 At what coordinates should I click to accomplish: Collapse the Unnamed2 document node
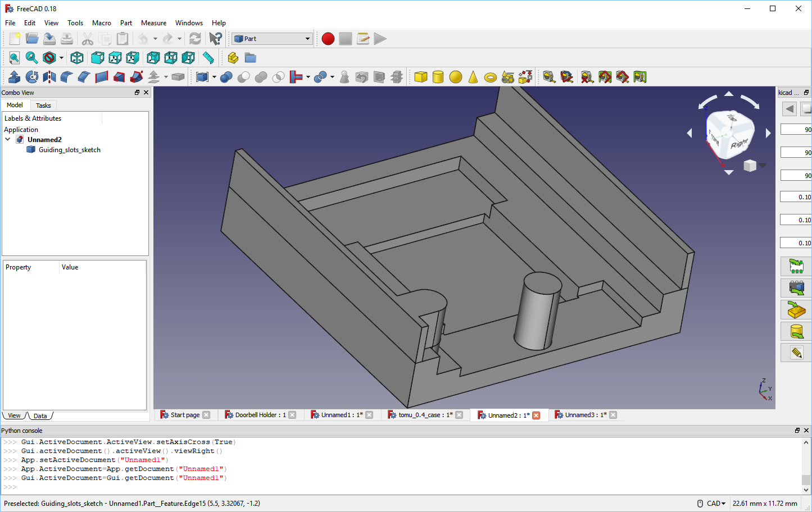7,139
